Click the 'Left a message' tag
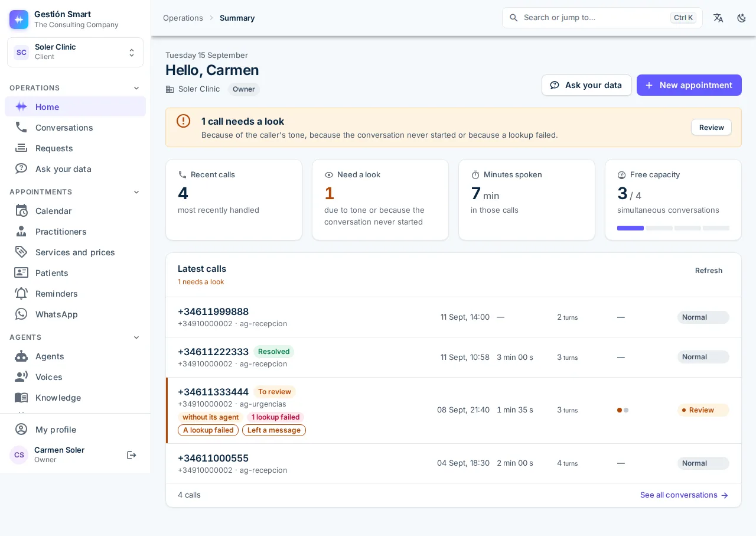The image size is (756, 536). (x=274, y=430)
